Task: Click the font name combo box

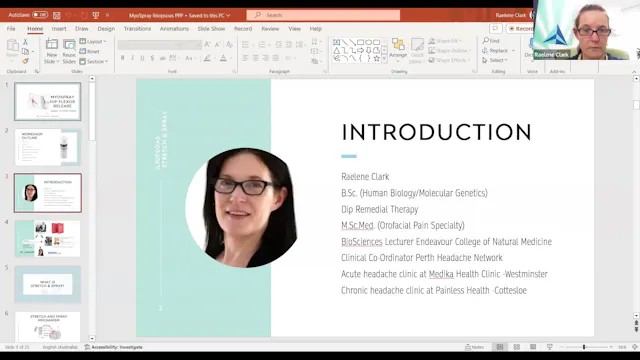Action: (x=160, y=44)
